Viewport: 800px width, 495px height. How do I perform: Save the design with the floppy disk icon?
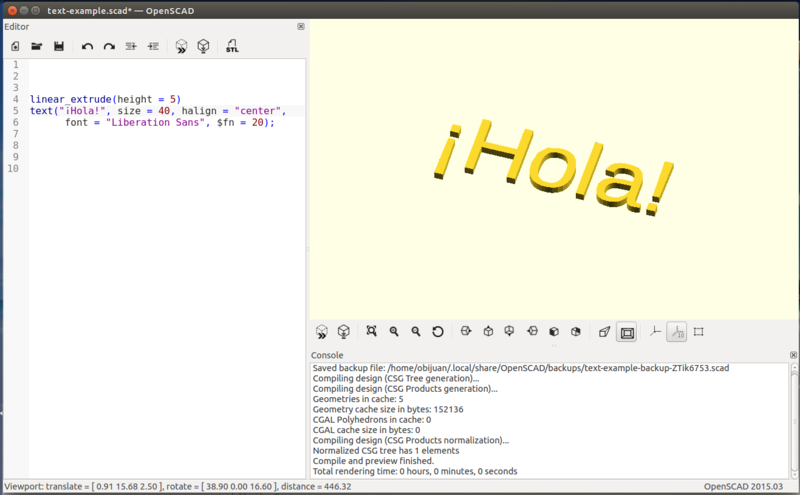point(59,46)
